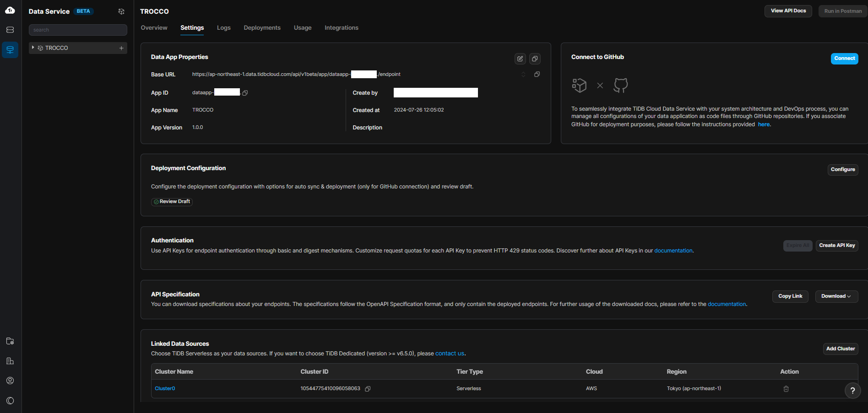Click the App Version value 1.0.0

point(197,128)
